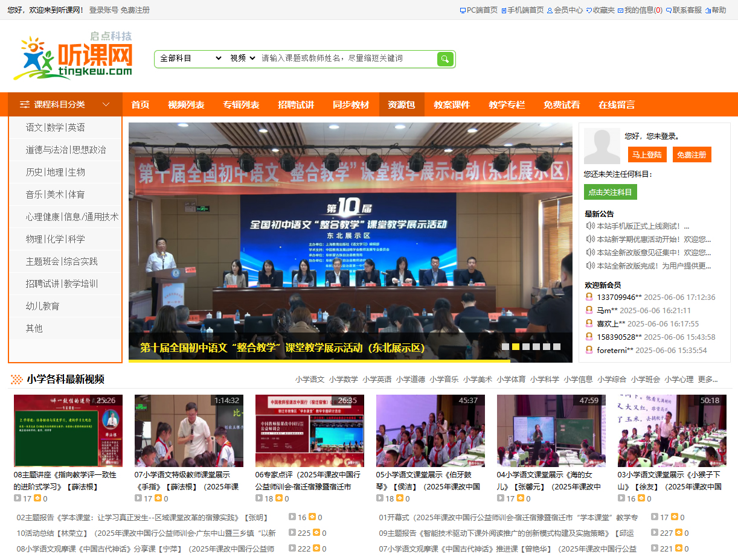Open the 视频 type dropdown
Screen dimensions: 738x560
point(242,59)
